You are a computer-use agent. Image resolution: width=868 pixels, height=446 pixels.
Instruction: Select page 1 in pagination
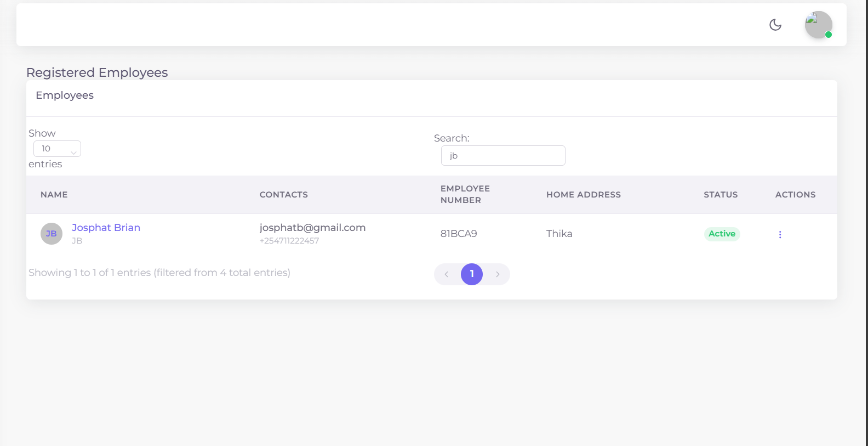(x=471, y=274)
